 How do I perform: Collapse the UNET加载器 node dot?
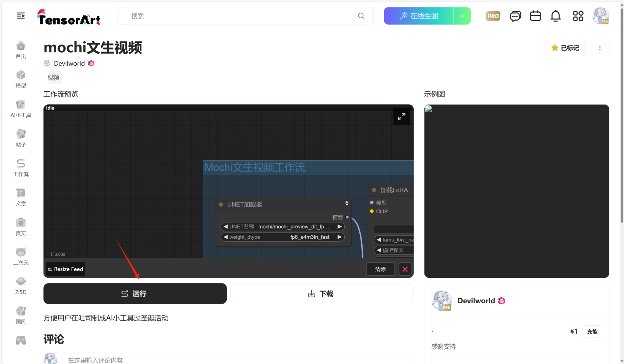coord(221,205)
